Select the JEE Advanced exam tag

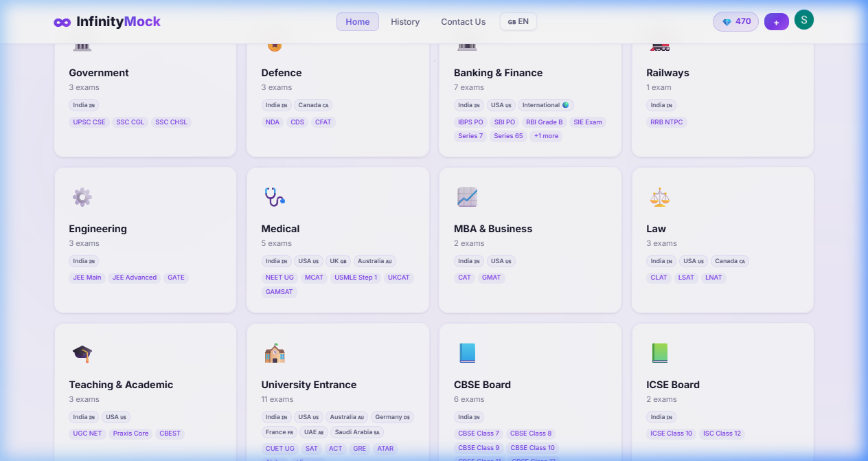(x=135, y=278)
